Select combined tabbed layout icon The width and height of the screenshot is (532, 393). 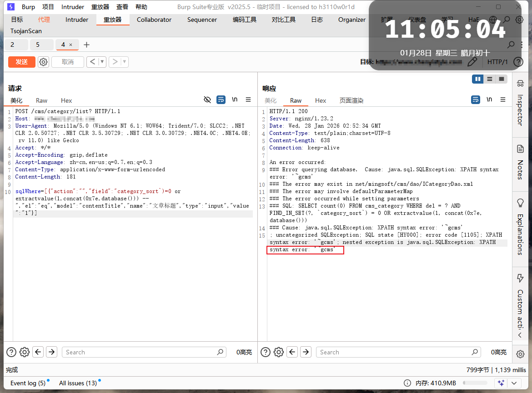click(x=502, y=79)
